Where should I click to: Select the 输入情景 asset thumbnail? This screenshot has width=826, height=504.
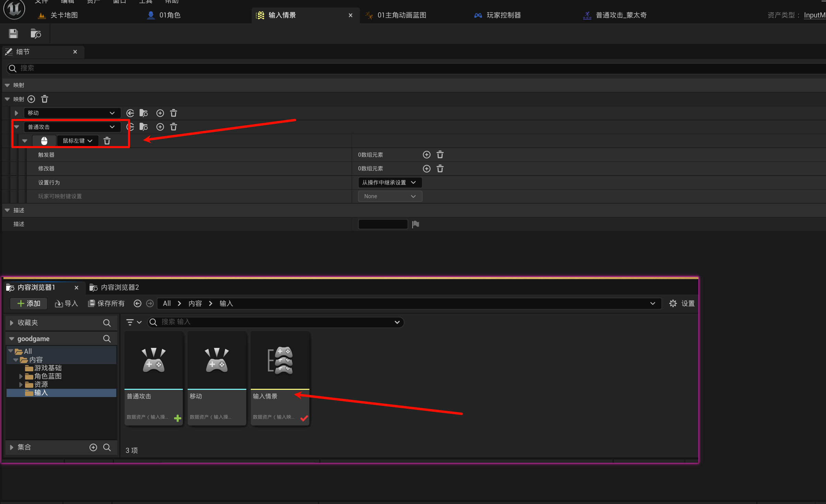pyautogui.click(x=280, y=361)
